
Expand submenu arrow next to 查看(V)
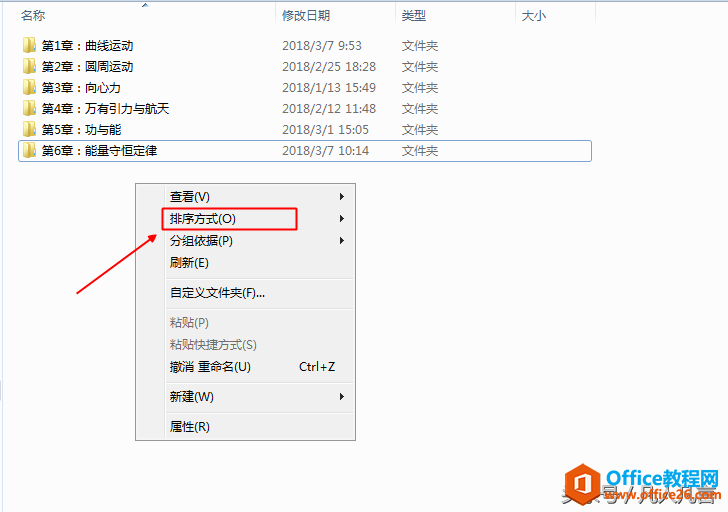click(x=342, y=197)
